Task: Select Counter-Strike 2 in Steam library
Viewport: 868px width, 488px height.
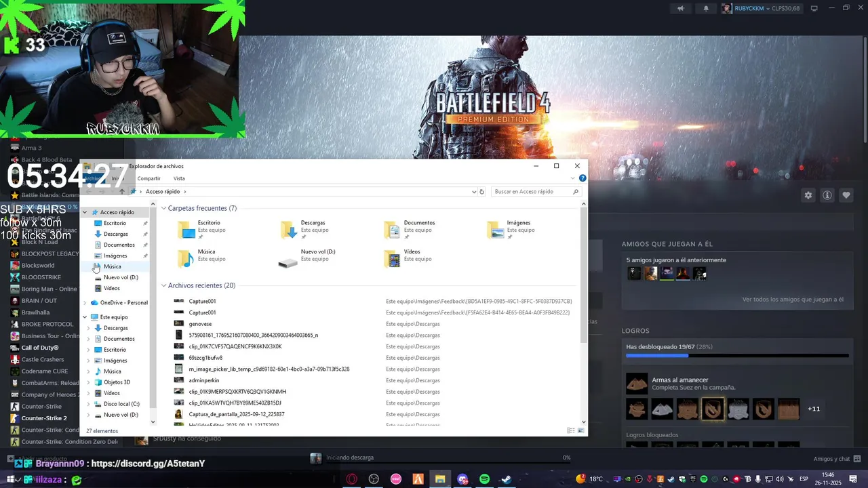Action: pos(44,418)
